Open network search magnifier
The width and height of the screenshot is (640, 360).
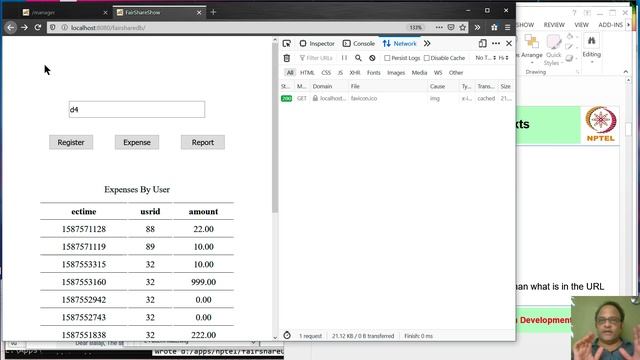358,58
